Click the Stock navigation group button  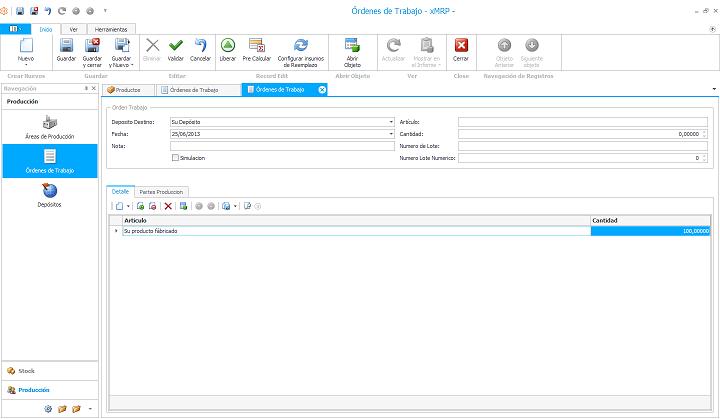(x=26, y=371)
